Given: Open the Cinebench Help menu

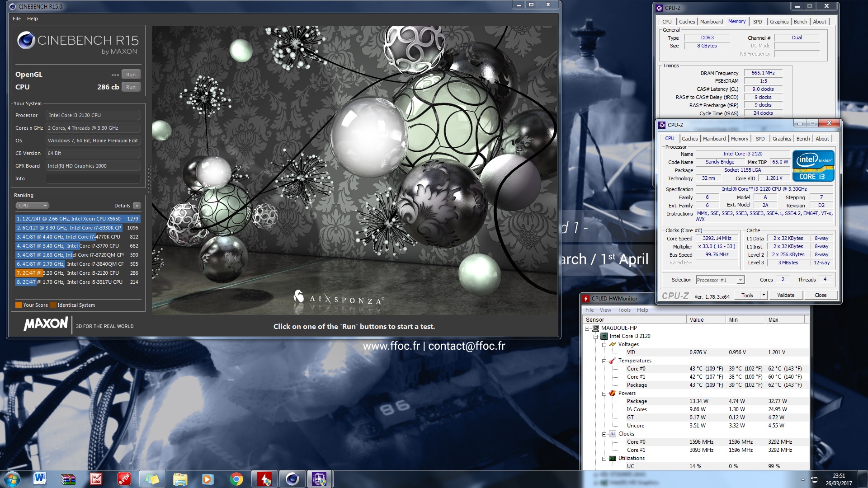Looking at the screenshot, I should pos(33,19).
